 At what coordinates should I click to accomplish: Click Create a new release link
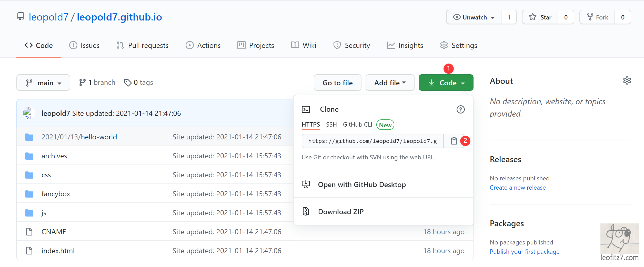(x=518, y=188)
